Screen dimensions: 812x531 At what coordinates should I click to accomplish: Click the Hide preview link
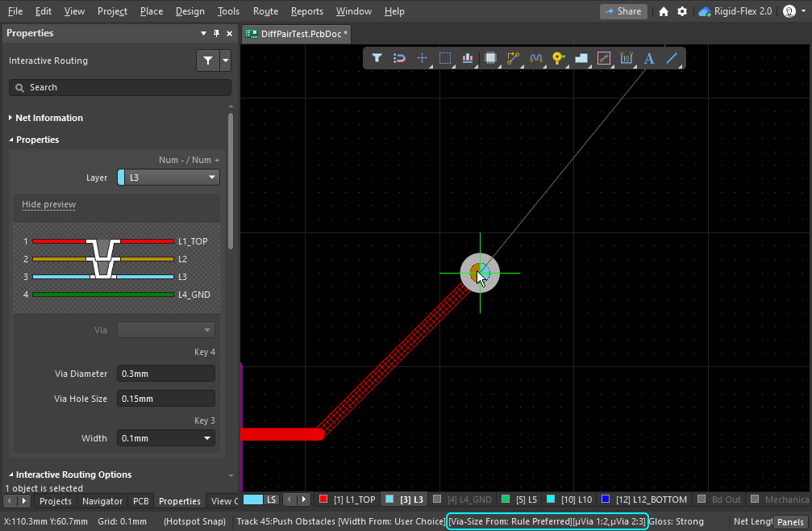point(48,205)
